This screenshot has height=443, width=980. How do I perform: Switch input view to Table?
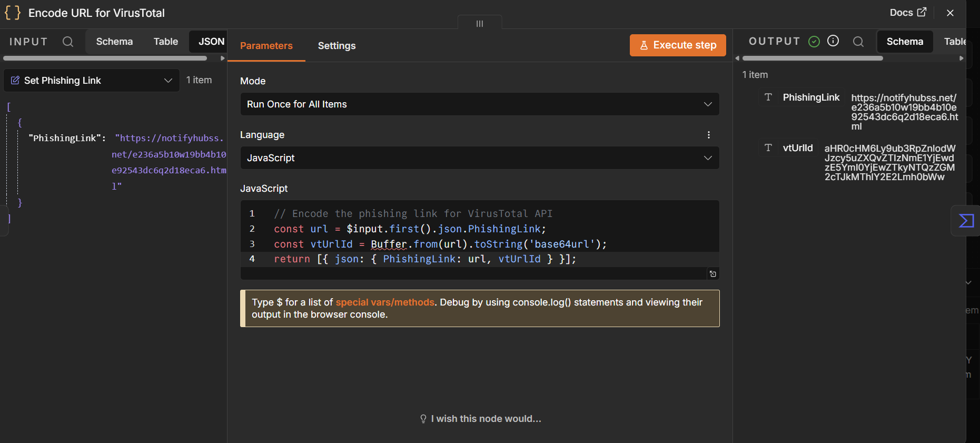coord(166,42)
